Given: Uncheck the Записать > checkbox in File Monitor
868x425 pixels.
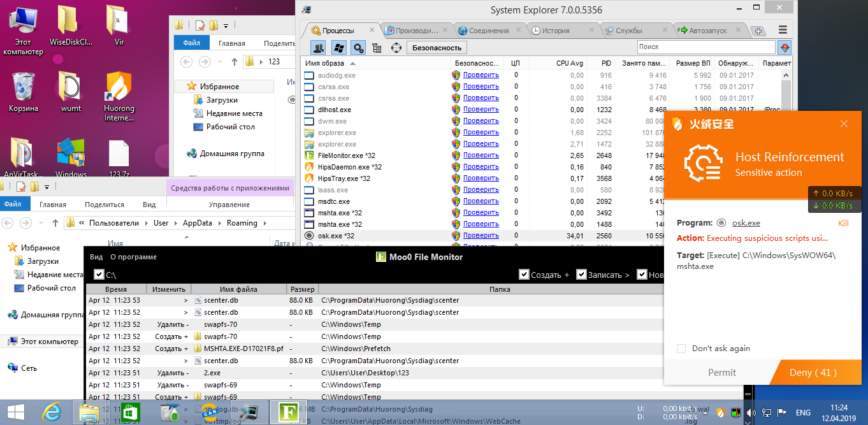Looking at the screenshot, I should [x=581, y=275].
